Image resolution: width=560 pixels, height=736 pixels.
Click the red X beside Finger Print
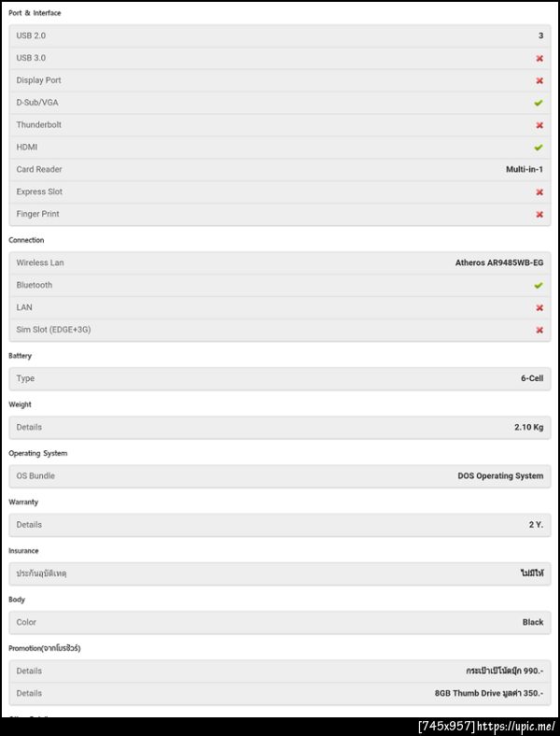[539, 215]
